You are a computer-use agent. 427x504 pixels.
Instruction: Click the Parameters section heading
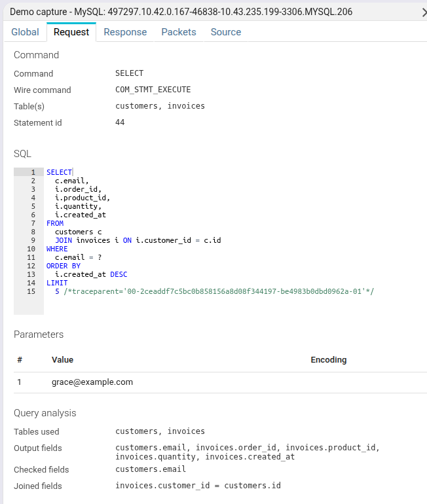click(x=39, y=334)
